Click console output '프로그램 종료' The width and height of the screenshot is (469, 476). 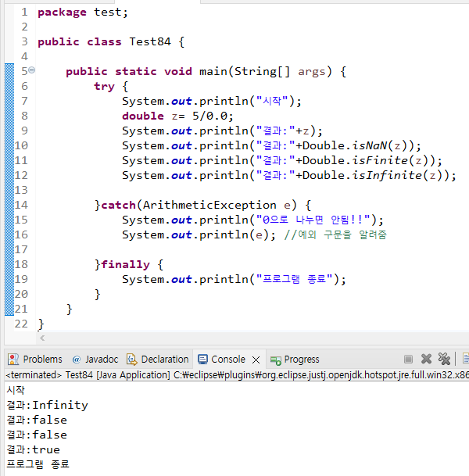click(38, 464)
